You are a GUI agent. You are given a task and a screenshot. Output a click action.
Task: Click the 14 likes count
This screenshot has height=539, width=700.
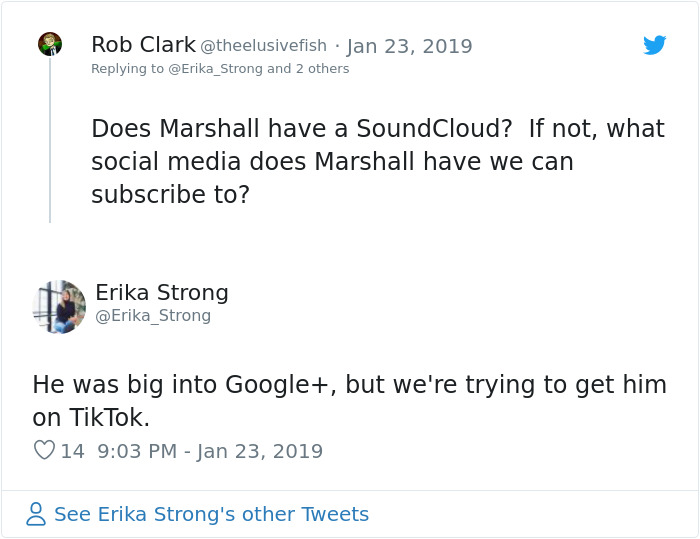(x=72, y=451)
